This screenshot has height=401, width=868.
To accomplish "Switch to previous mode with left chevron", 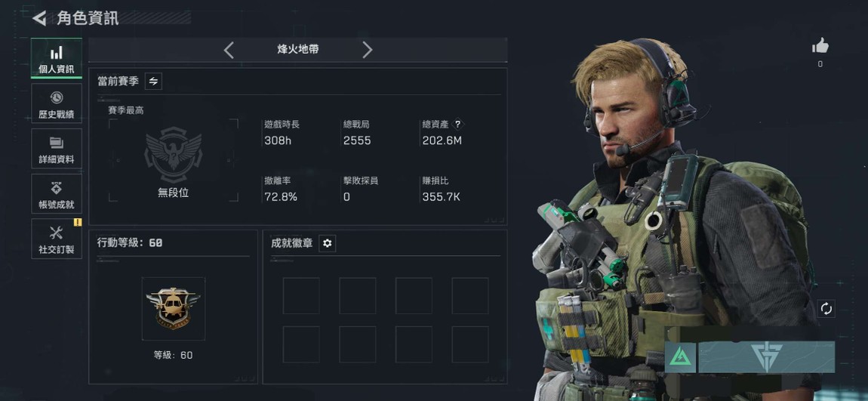I will tap(229, 50).
